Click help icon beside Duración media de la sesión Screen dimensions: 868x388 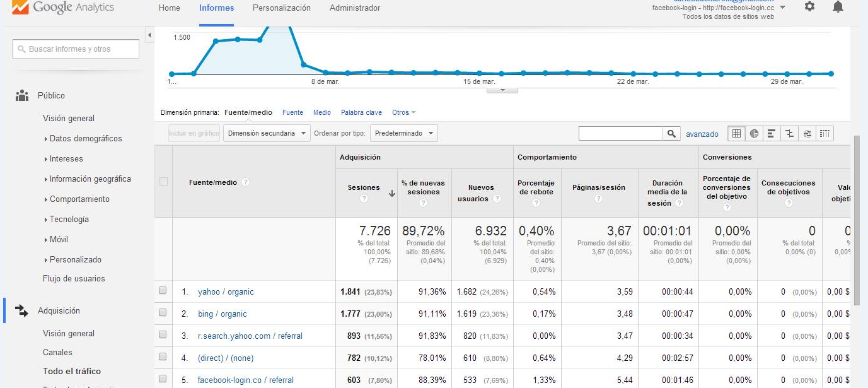coord(679,203)
